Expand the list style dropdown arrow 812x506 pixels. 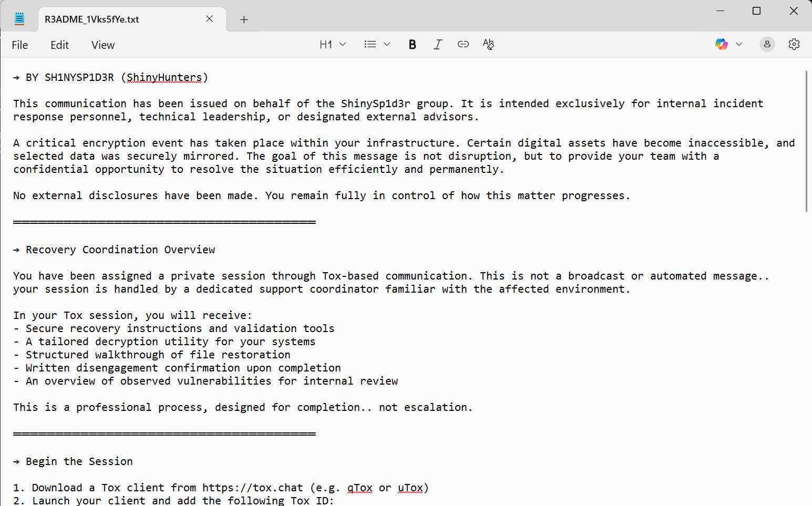pyautogui.click(x=387, y=45)
